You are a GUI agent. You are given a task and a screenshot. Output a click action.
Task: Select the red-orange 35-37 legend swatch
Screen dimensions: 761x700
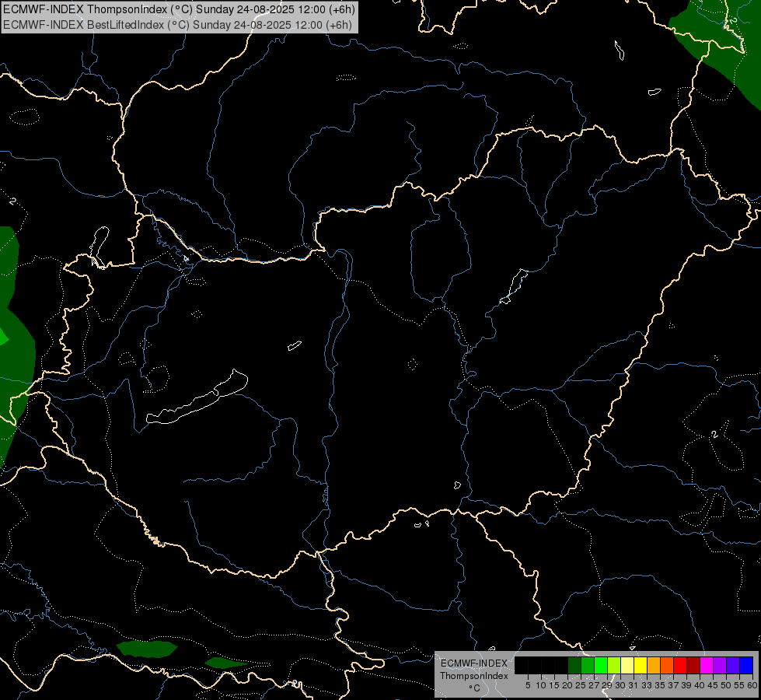667,665
